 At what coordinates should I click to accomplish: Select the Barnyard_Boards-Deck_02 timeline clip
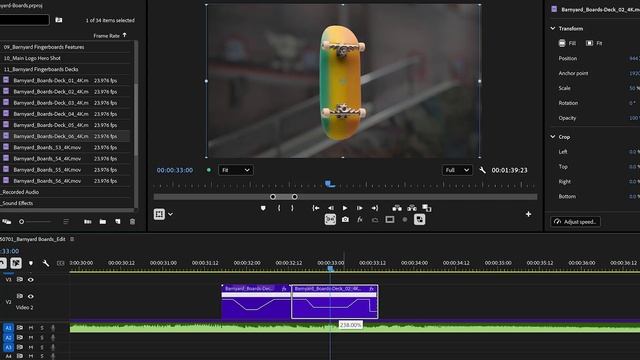click(x=334, y=302)
